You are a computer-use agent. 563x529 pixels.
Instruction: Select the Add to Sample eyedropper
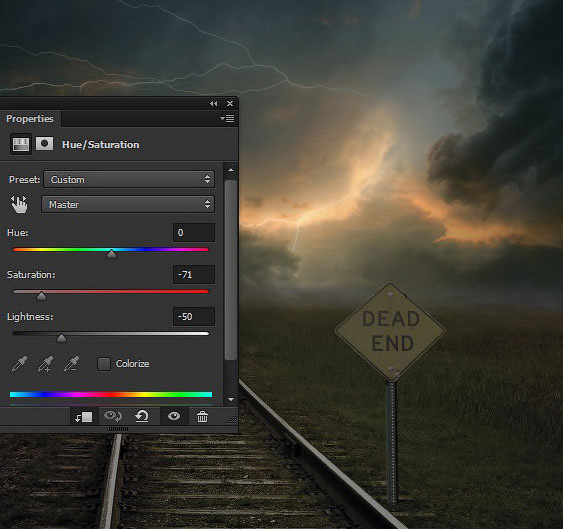point(46,363)
